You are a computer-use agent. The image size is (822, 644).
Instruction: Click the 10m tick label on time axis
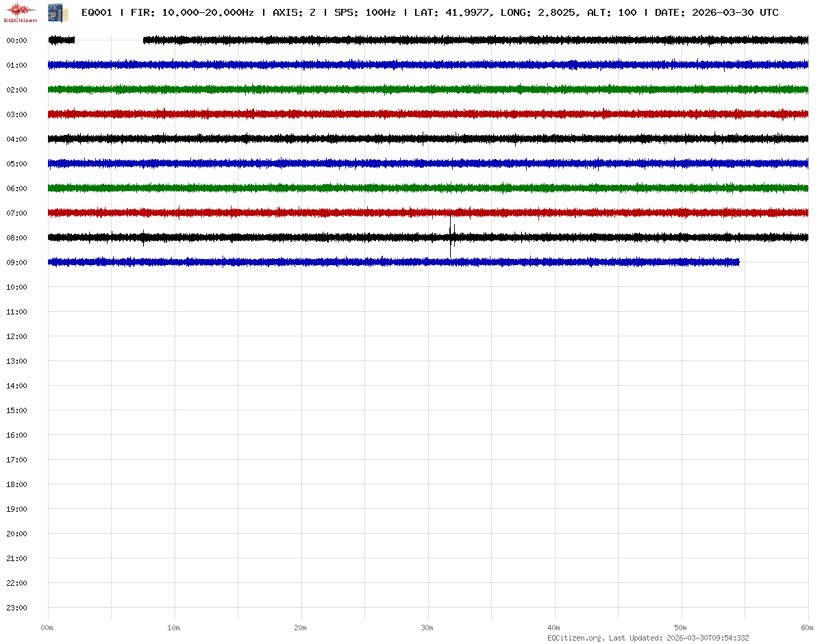point(174,628)
